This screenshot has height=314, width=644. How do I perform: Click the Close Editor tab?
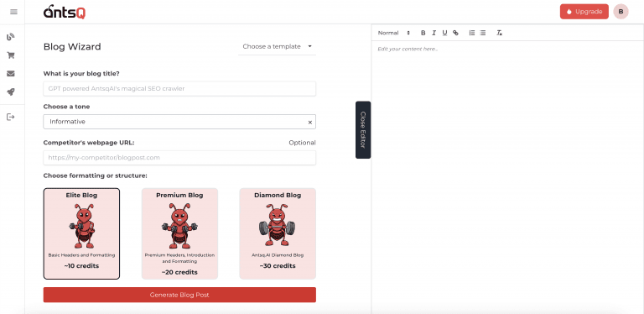pyautogui.click(x=363, y=130)
